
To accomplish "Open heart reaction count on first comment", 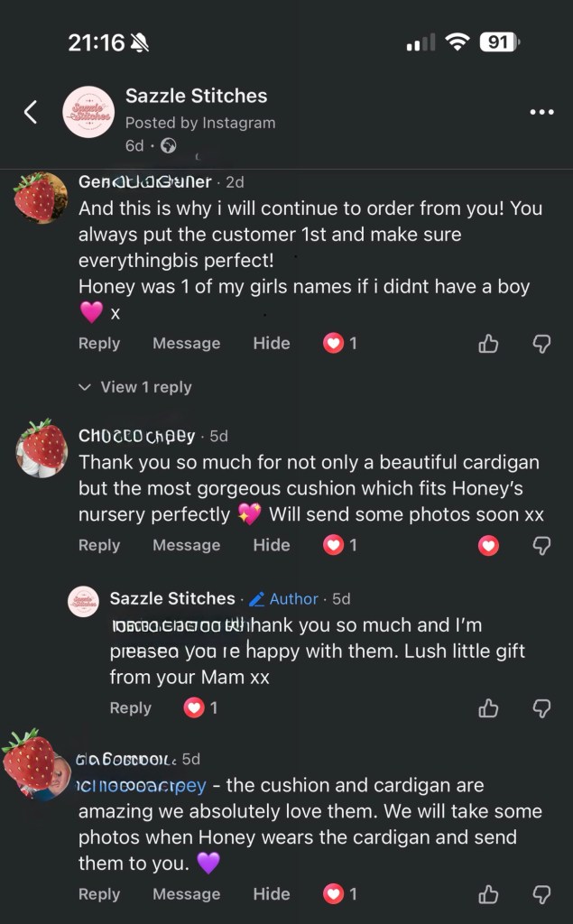I will pos(340,343).
